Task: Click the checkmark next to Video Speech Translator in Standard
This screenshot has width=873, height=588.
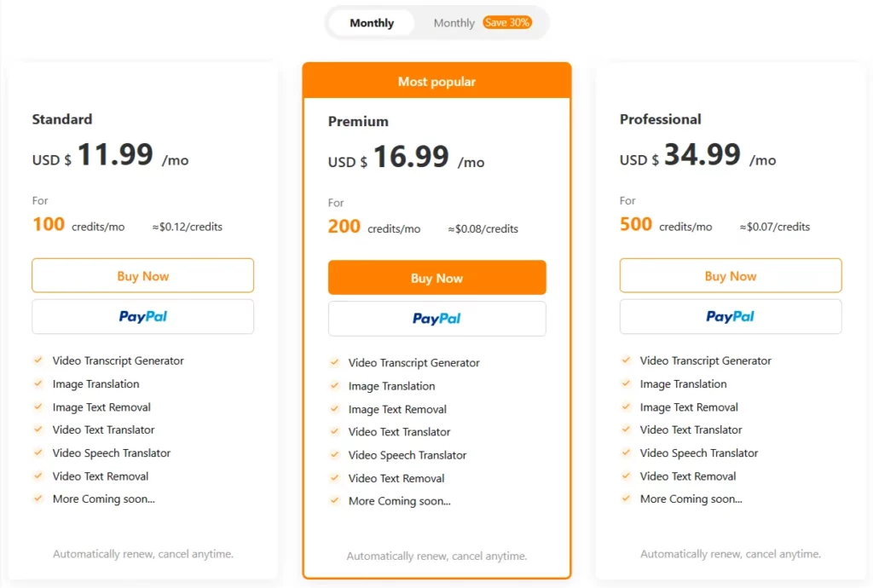Action: tap(38, 453)
